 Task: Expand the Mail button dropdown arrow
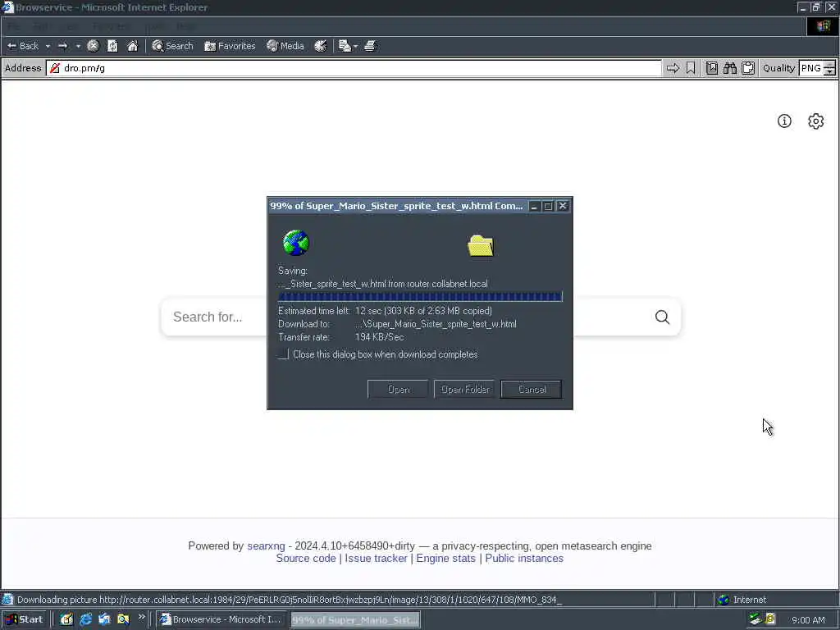click(355, 46)
